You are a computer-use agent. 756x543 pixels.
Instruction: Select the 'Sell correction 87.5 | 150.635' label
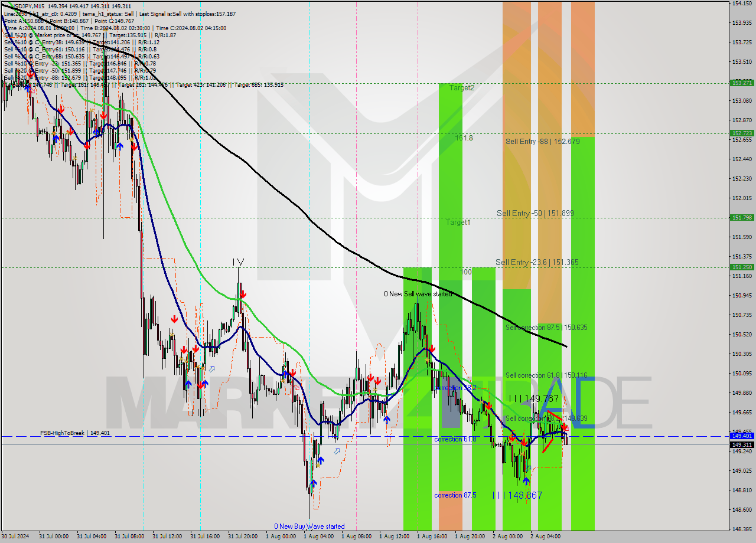click(x=546, y=327)
